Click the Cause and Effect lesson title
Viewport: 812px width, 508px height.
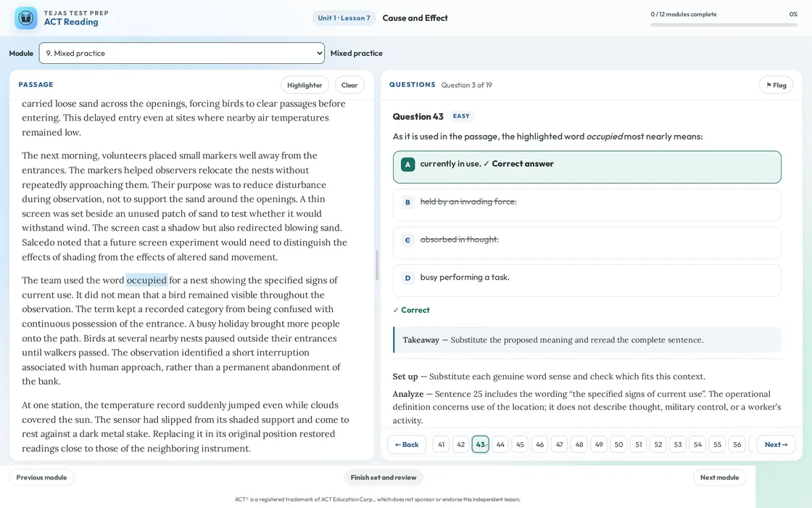pyautogui.click(x=415, y=18)
